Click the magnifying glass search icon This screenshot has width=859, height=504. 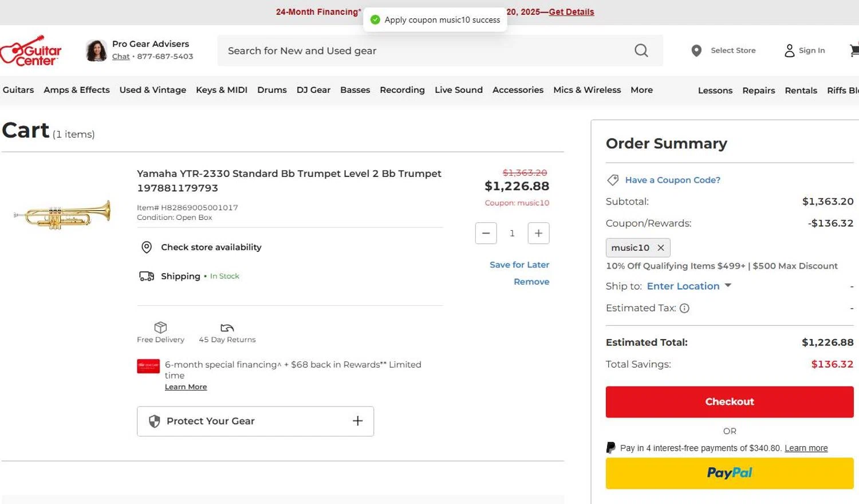point(641,50)
